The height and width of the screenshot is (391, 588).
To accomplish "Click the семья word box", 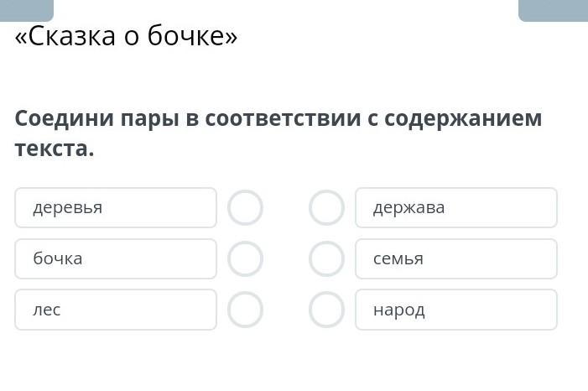I will coord(455,258).
